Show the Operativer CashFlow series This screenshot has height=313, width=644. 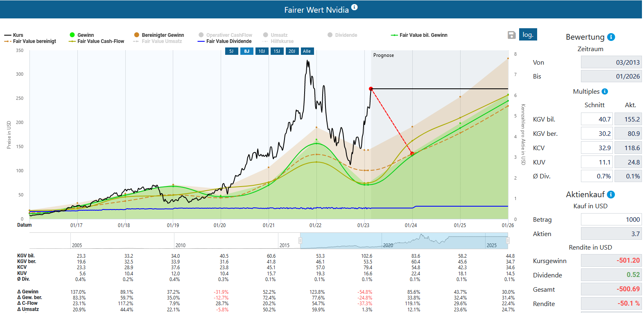coord(225,35)
